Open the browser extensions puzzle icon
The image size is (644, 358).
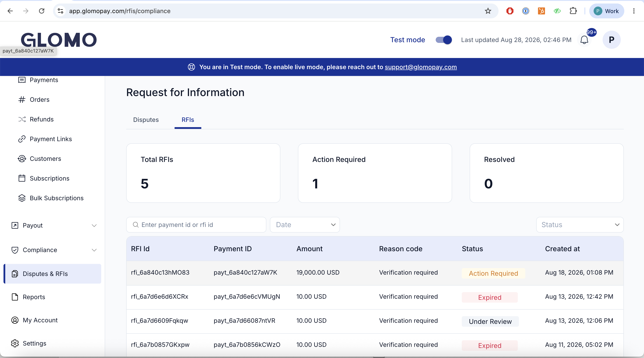point(573,11)
